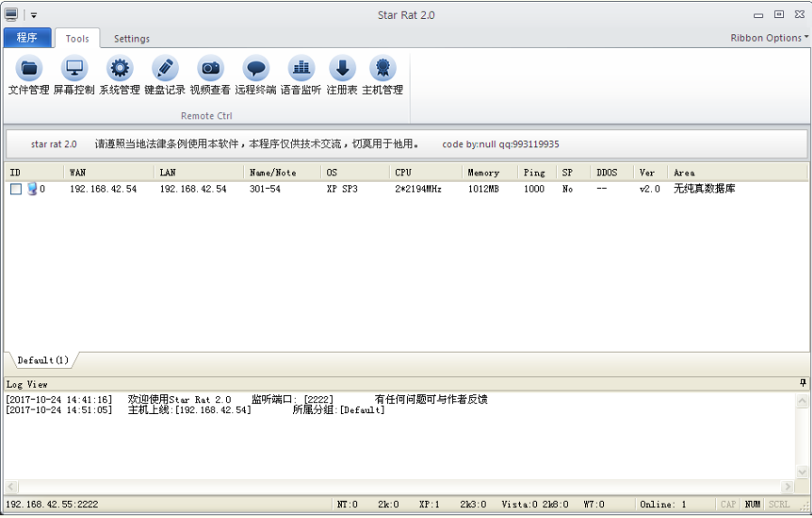Sort hosts by the ID column header
Screen dimensions: 812x518
coord(34,173)
